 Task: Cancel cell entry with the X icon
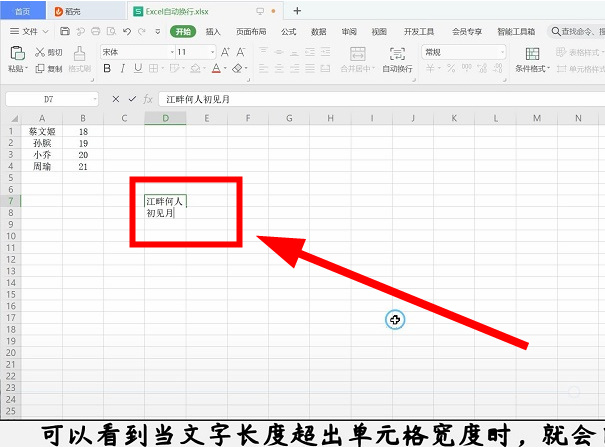point(115,99)
